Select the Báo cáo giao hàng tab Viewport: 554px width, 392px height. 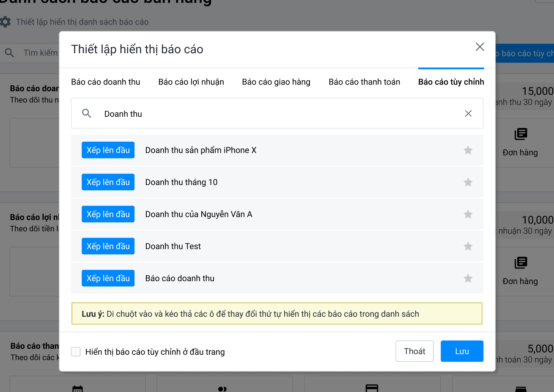pos(276,82)
